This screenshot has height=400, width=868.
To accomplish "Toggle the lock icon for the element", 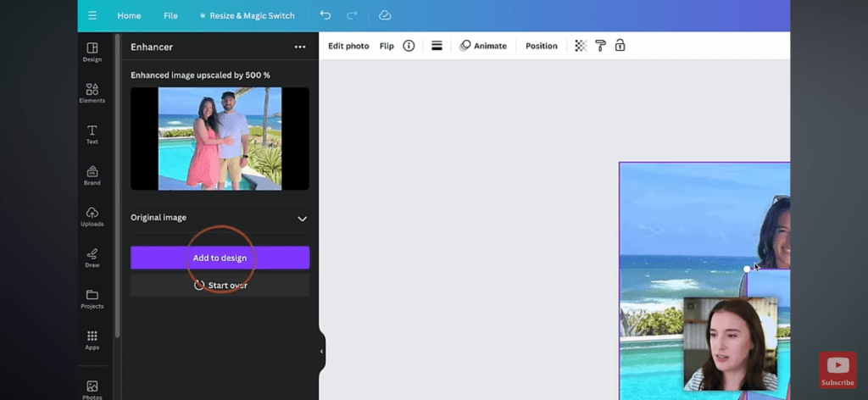I will [620, 46].
